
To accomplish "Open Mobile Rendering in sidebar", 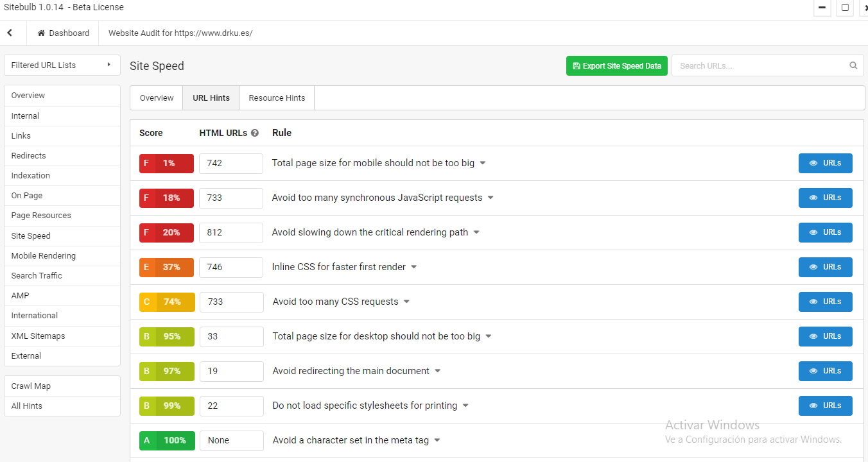I will coord(62,256).
